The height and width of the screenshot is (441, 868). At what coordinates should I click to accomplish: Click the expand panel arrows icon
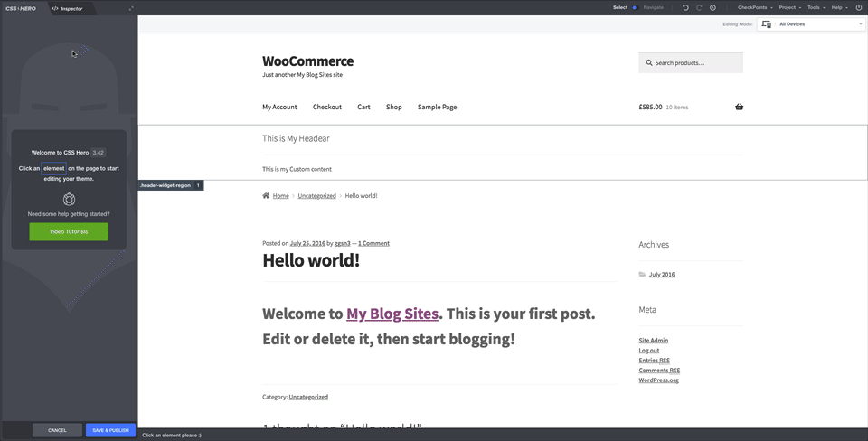point(131,8)
